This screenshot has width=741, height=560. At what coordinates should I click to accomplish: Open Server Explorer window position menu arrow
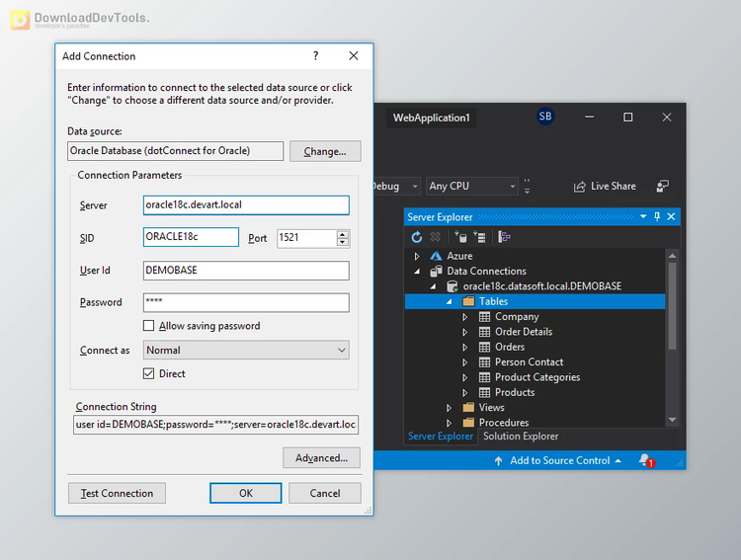point(643,216)
